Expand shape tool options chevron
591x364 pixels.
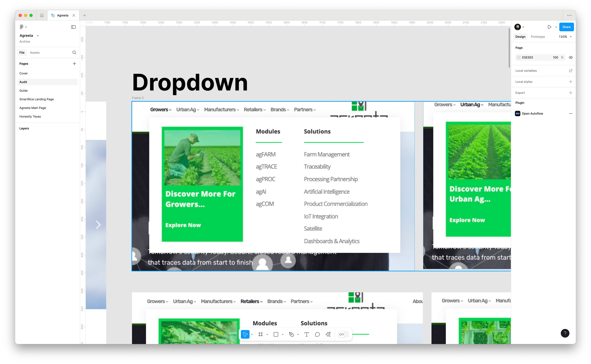pyautogui.click(x=283, y=334)
